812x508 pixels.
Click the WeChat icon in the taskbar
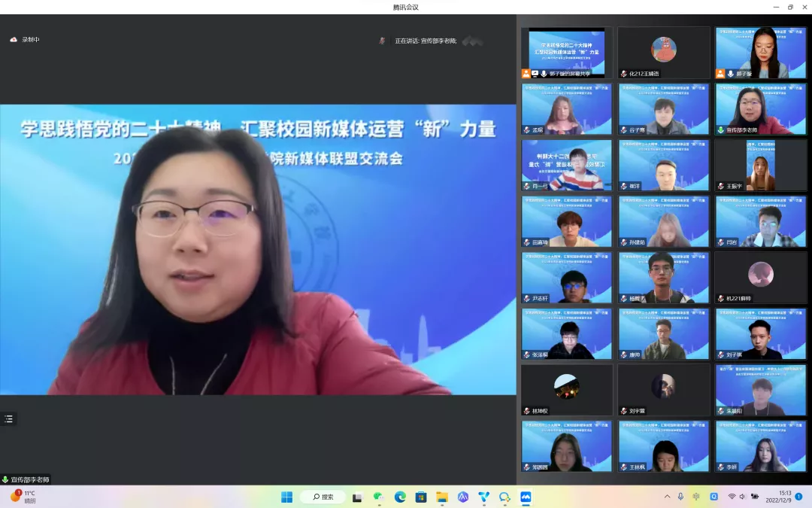pyautogui.click(x=379, y=497)
